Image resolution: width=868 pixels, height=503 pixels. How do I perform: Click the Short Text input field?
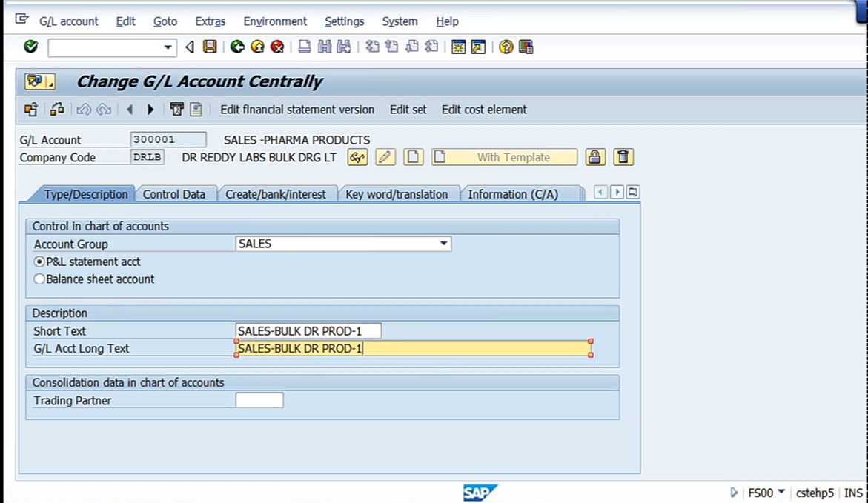(x=308, y=331)
